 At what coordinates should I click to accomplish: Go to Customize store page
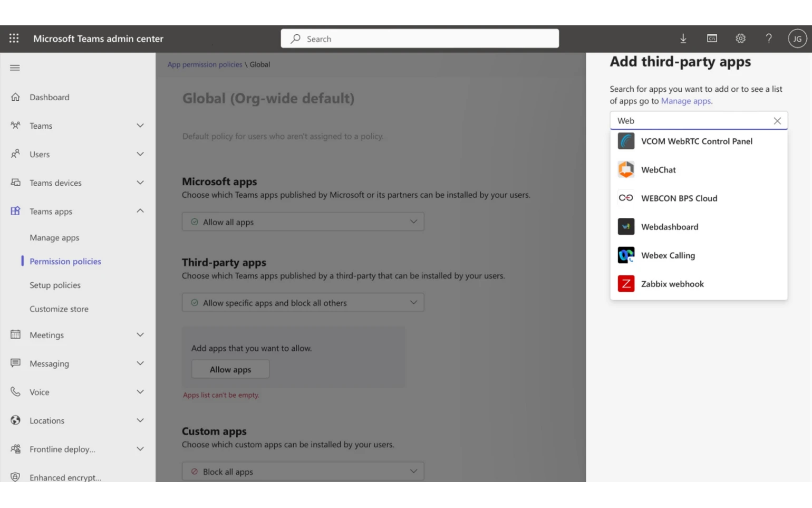(59, 309)
